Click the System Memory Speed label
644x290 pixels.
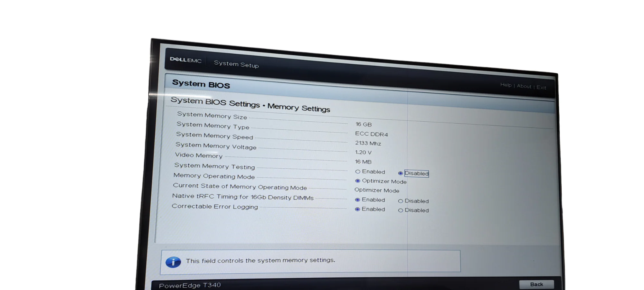coord(214,136)
